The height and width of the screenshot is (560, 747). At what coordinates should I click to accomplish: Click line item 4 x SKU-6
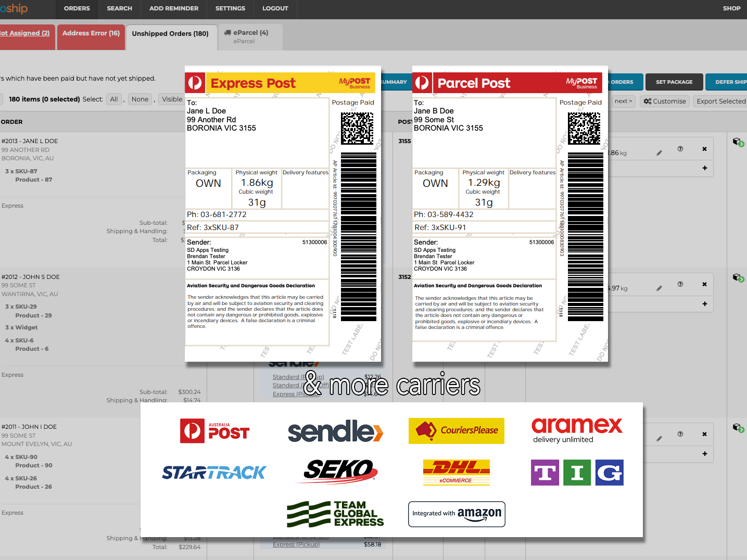19,340
